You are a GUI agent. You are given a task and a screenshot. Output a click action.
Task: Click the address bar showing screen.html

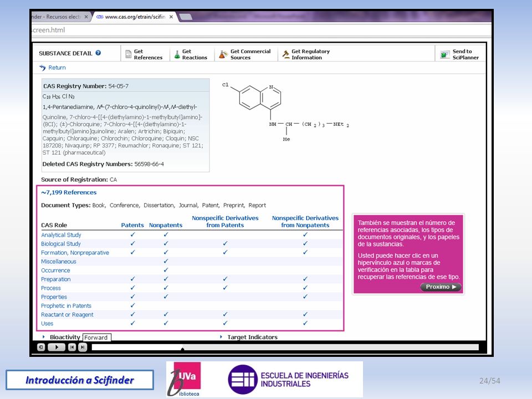pos(261,30)
